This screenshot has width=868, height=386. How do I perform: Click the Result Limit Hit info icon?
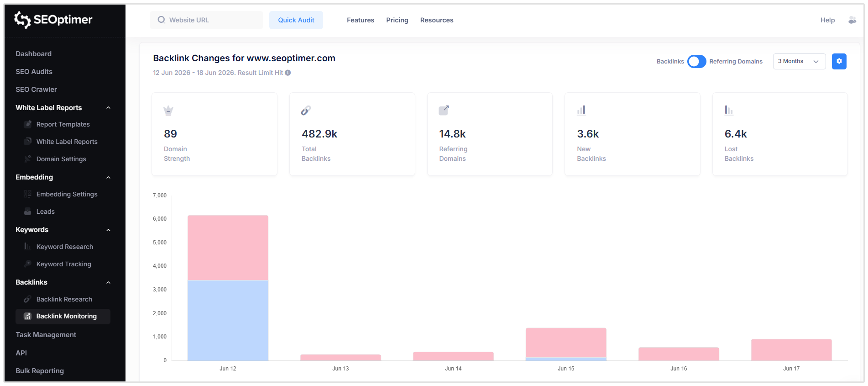[288, 73]
